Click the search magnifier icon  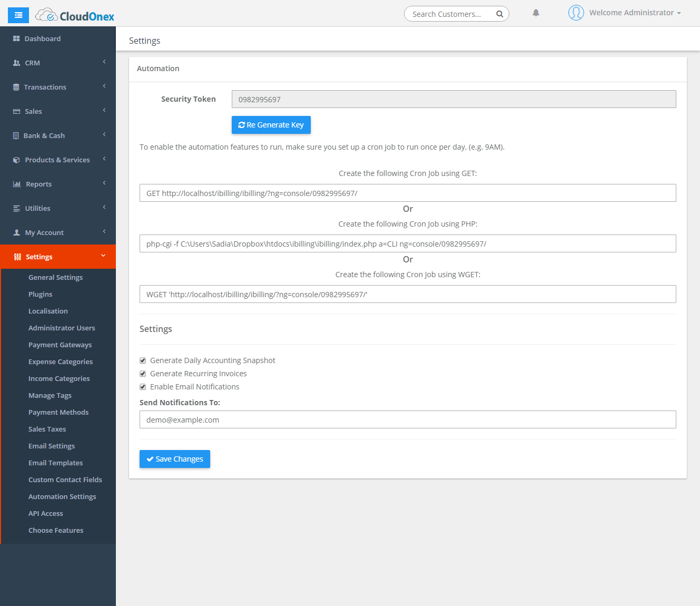pyautogui.click(x=499, y=14)
